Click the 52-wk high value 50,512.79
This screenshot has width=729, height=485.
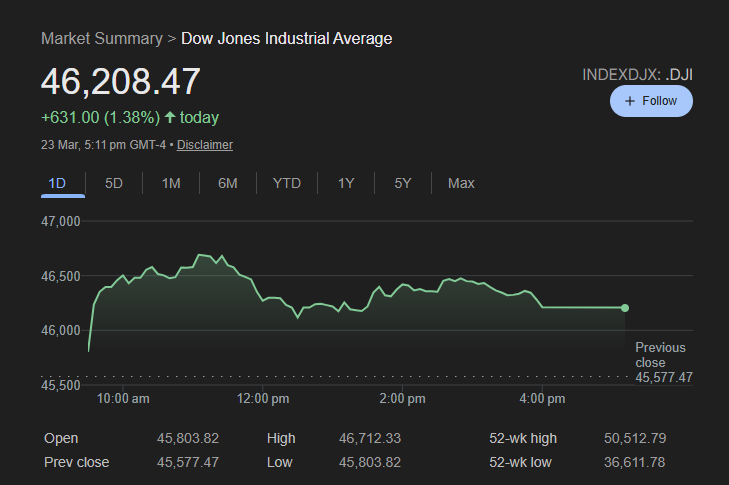pos(635,438)
